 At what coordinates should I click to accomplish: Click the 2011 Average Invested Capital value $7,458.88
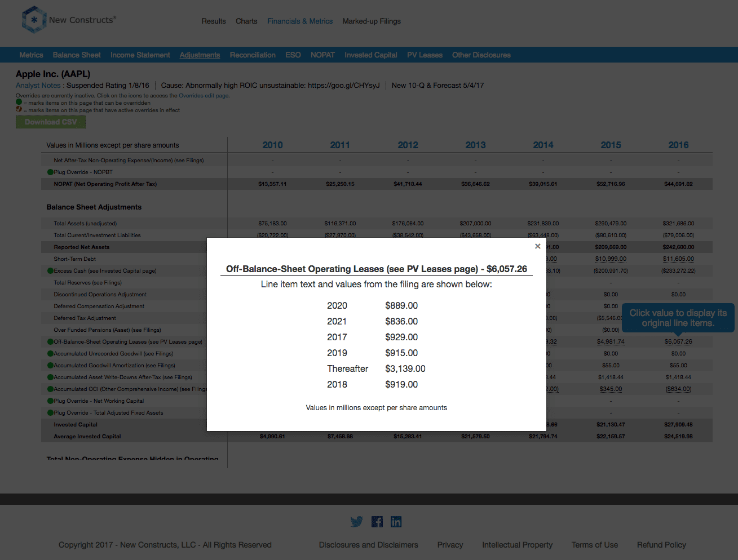[340, 437]
